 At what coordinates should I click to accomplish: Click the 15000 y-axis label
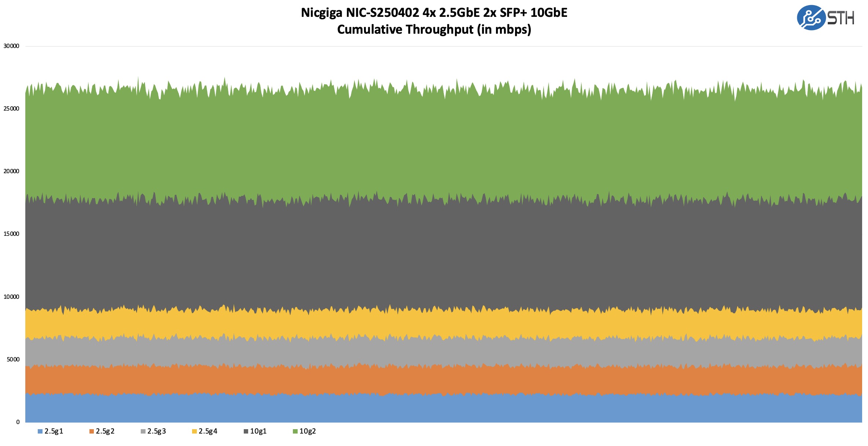tap(11, 234)
